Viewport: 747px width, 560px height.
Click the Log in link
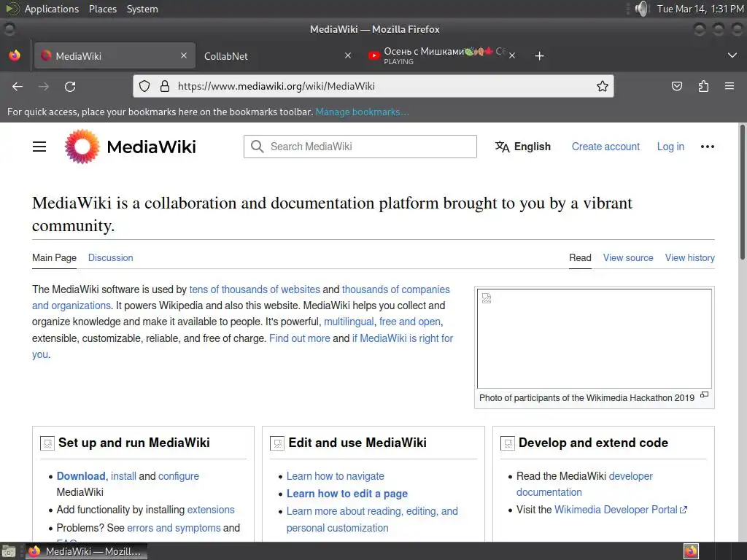[x=670, y=147]
